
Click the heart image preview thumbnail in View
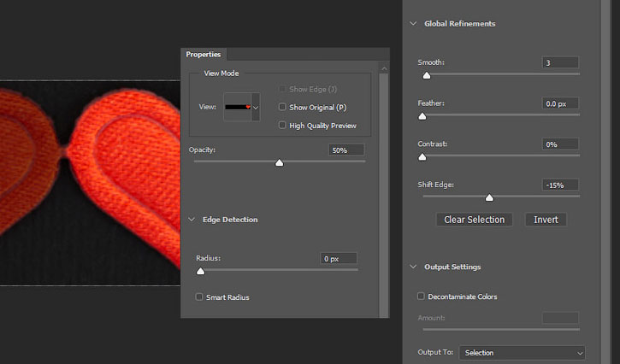coord(238,107)
